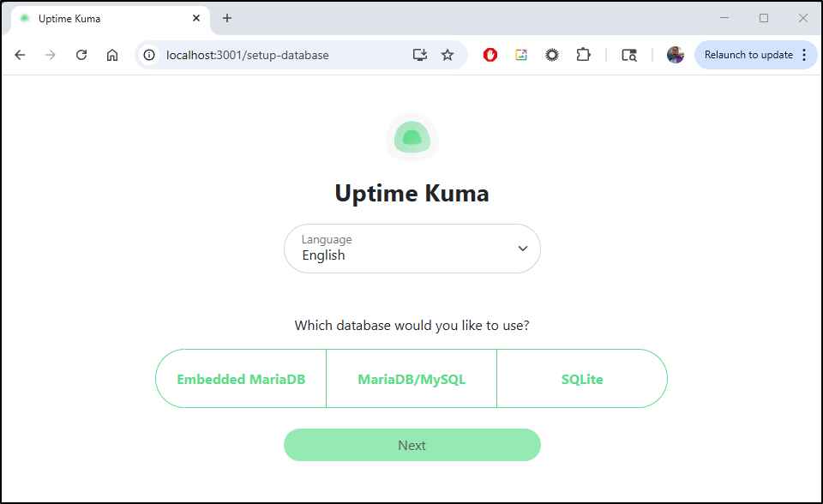
Task: Select the Uptime Kuma browser tab
Action: pos(111,19)
